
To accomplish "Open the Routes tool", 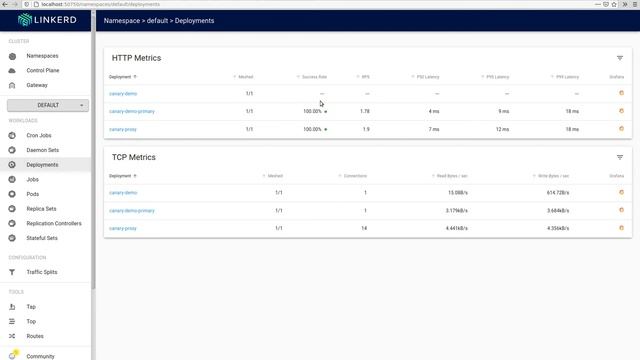I will click(35, 336).
